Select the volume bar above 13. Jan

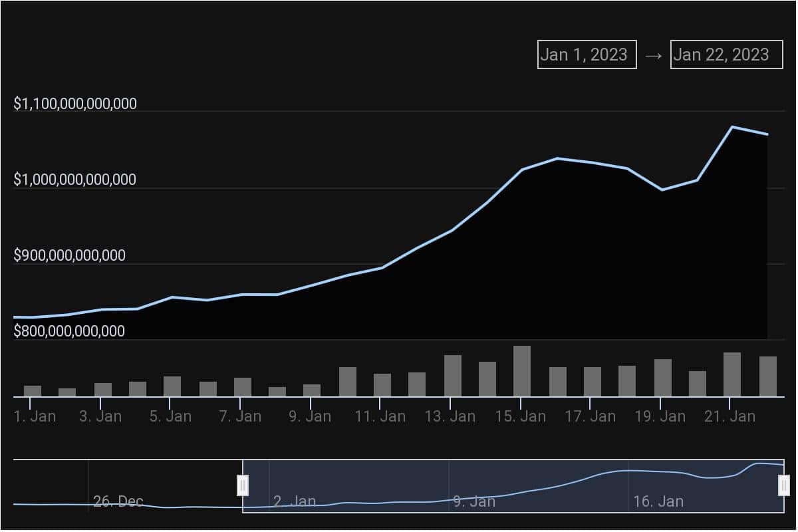point(453,376)
